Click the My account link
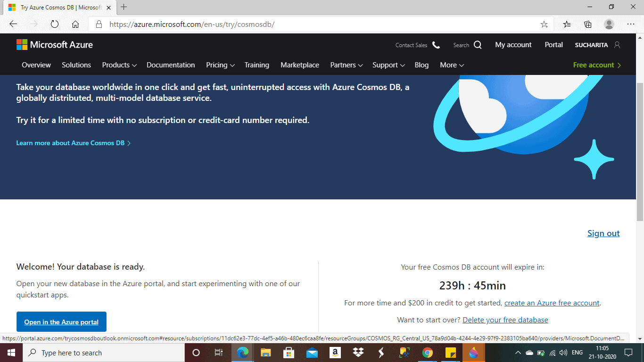The height and width of the screenshot is (362, 644). (x=513, y=45)
